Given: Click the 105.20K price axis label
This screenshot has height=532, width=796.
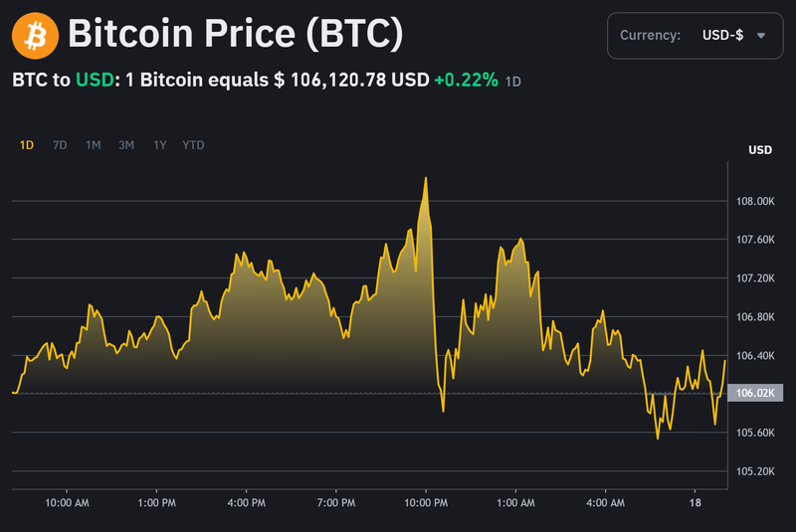Looking at the screenshot, I should coord(755,470).
